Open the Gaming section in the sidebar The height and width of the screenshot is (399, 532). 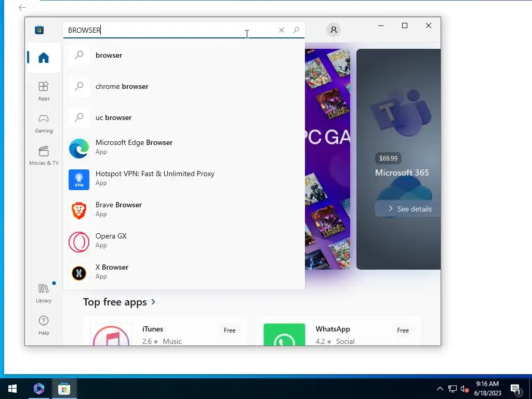coord(44,123)
